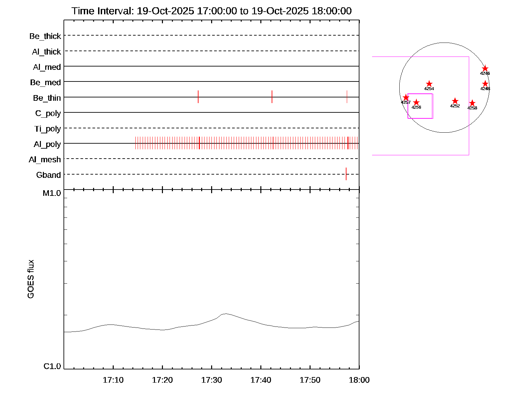The image size is (532, 399).
Task: Select the Al_mesh filter label
Action: coord(45,160)
